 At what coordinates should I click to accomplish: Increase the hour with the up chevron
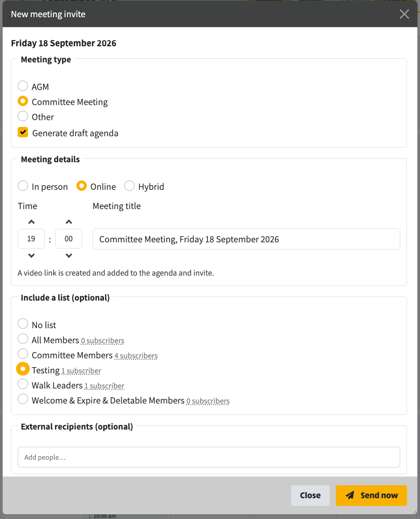click(31, 222)
